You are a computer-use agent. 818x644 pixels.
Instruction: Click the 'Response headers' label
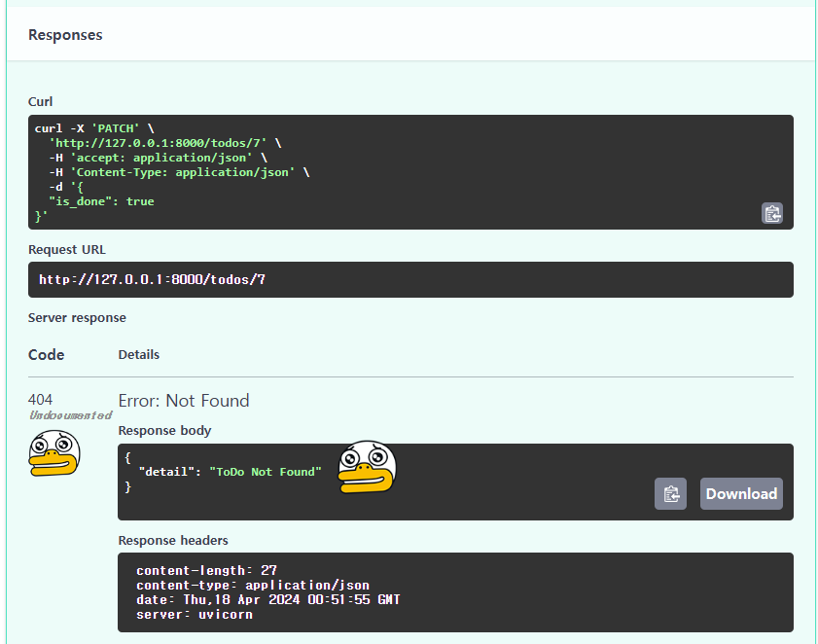pos(173,540)
